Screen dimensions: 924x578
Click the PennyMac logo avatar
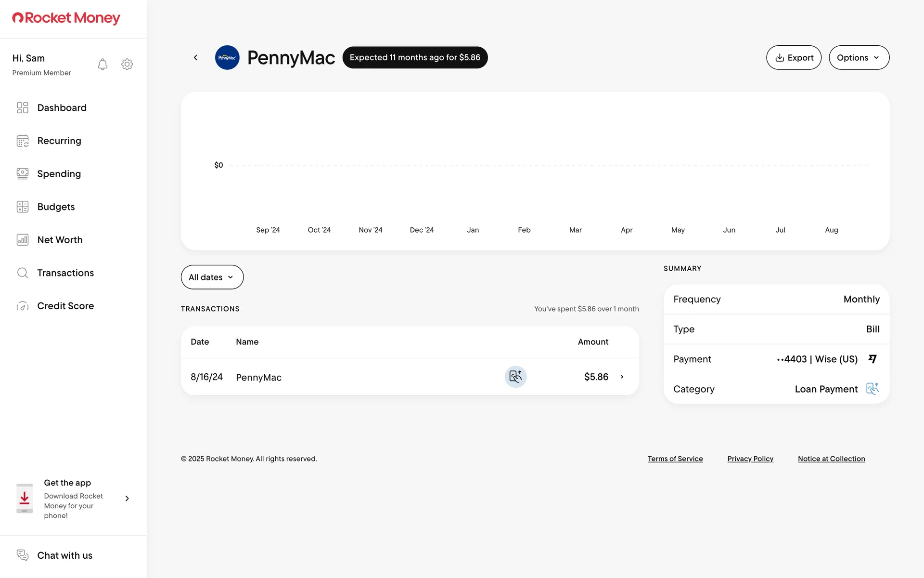coord(227,57)
